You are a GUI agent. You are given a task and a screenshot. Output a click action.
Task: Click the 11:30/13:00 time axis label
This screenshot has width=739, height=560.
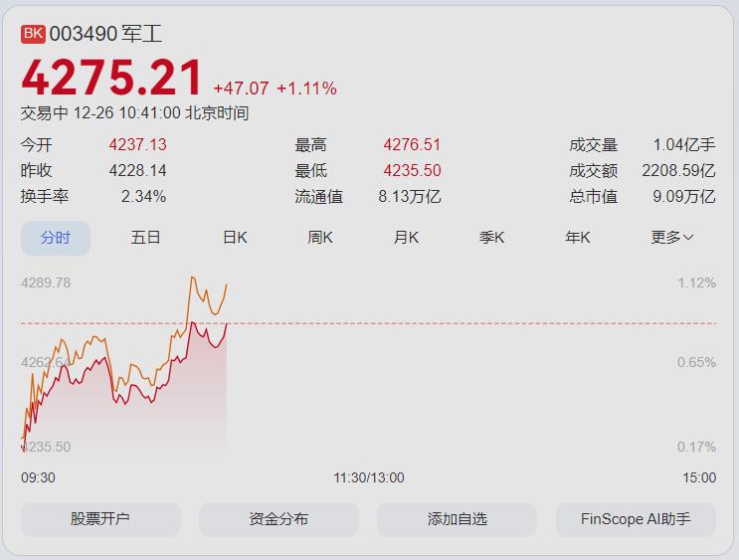[369, 477]
